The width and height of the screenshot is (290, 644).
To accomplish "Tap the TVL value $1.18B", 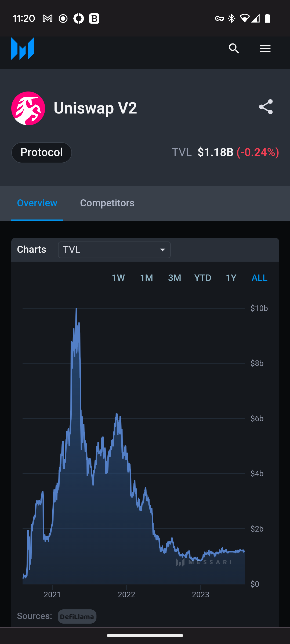I will (215, 152).
